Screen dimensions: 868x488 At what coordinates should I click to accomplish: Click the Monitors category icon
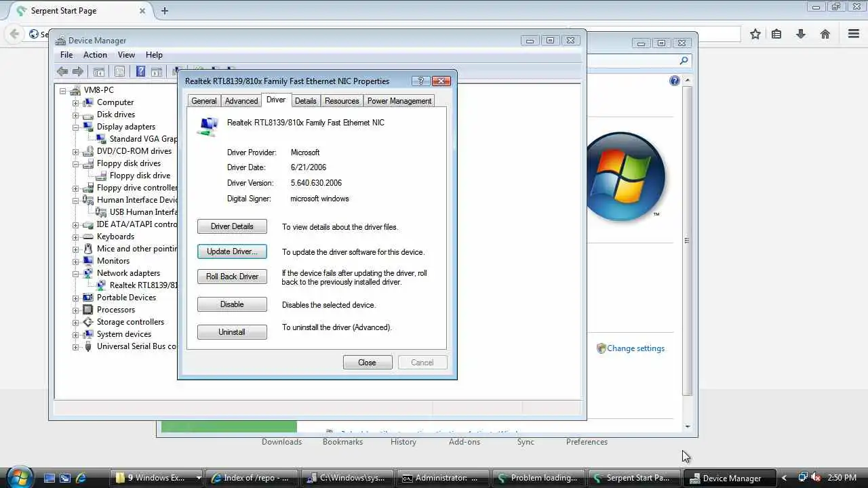88,261
